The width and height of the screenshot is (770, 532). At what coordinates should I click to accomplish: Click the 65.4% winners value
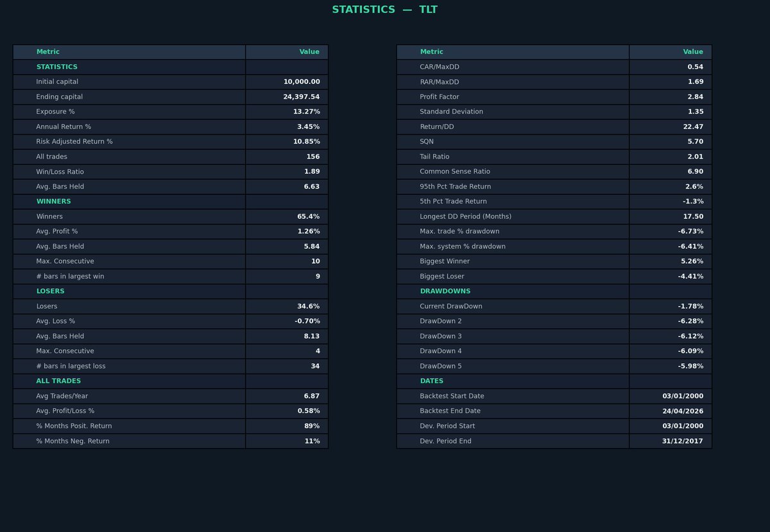point(309,217)
